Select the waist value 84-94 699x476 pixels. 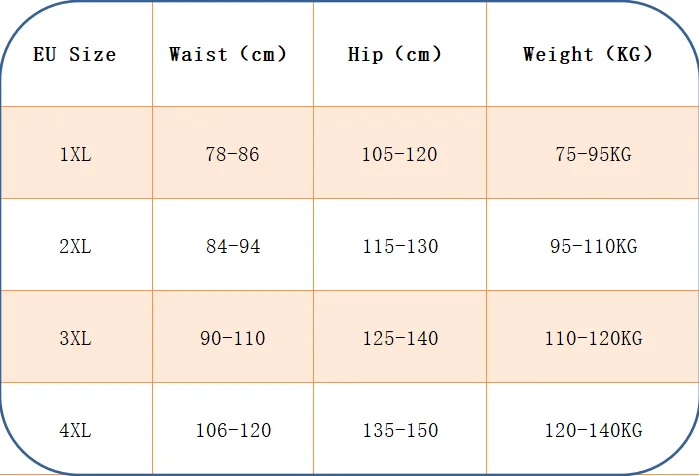pos(233,246)
